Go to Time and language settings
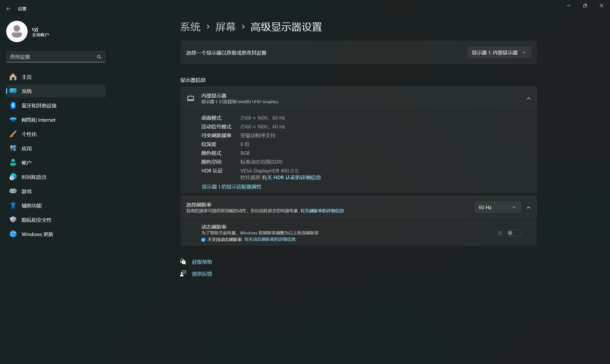 click(34, 177)
